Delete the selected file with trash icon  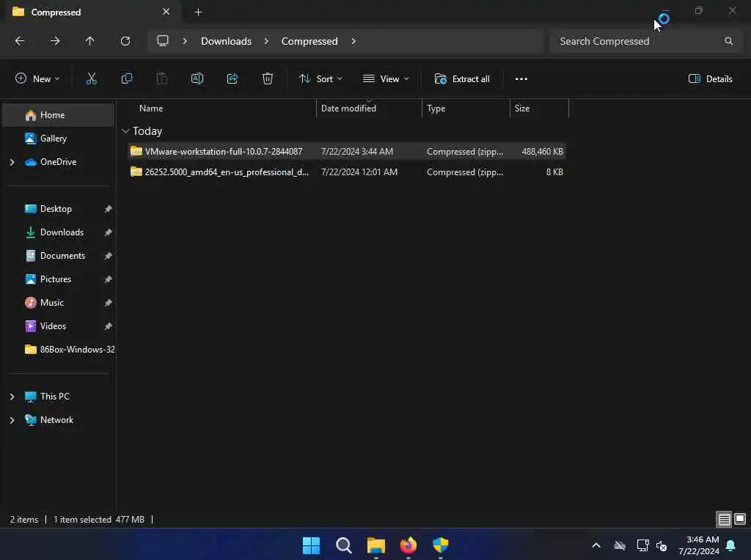click(268, 79)
